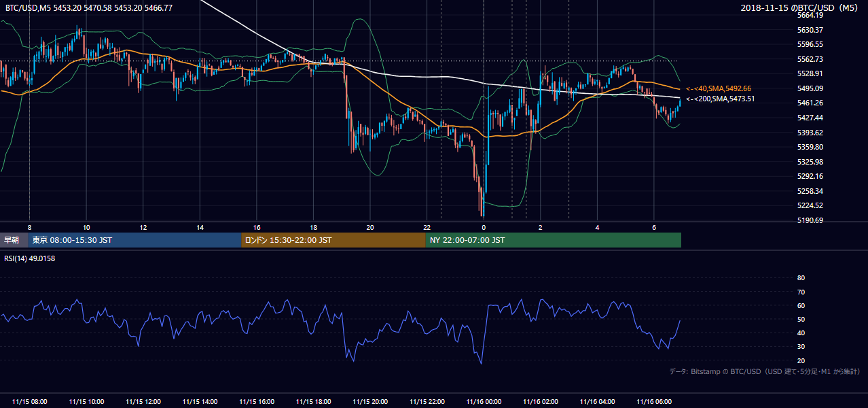Click the bottom time label 11/16 06:00
The height and width of the screenshot is (408, 868).
[x=654, y=402]
